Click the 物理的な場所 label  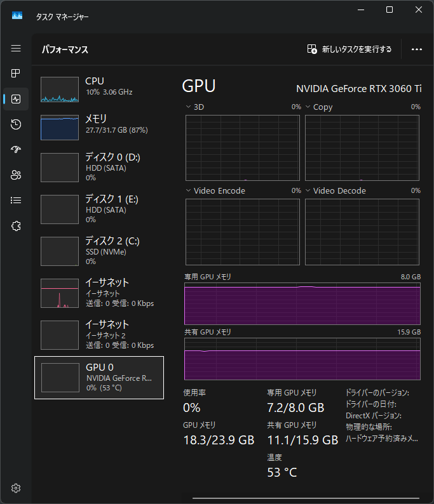coord(369,427)
